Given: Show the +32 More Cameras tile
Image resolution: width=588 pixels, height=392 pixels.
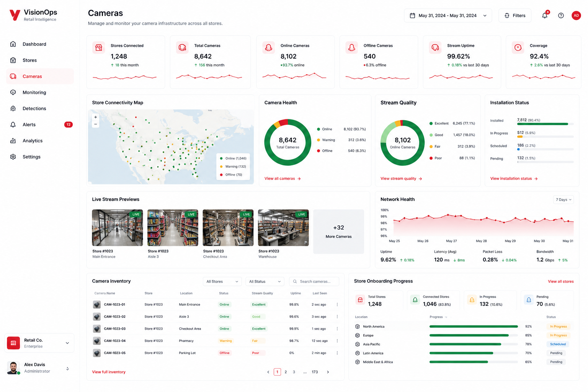Looking at the screenshot, I should pos(338,231).
